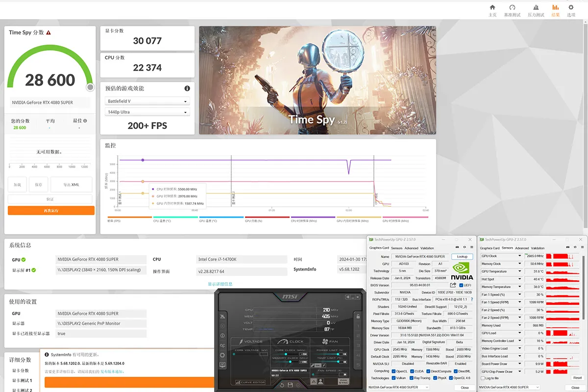
Task: Click the BIOS share/export icon in GPU-Z
Action: tap(453, 285)
